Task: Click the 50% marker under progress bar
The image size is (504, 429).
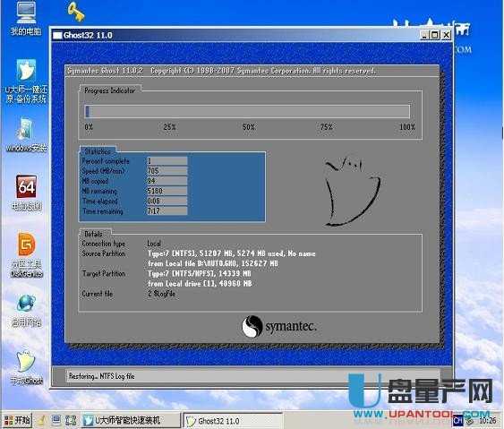Action: pos(249,127)
